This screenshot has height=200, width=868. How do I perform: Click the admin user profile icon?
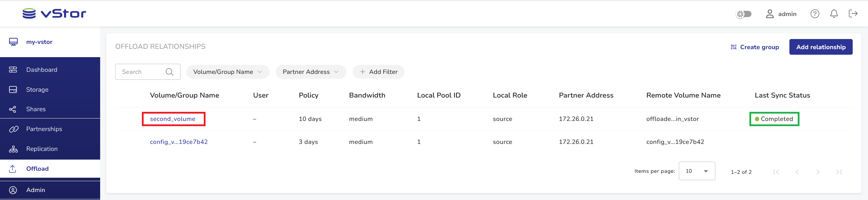[x=770, y=14]
